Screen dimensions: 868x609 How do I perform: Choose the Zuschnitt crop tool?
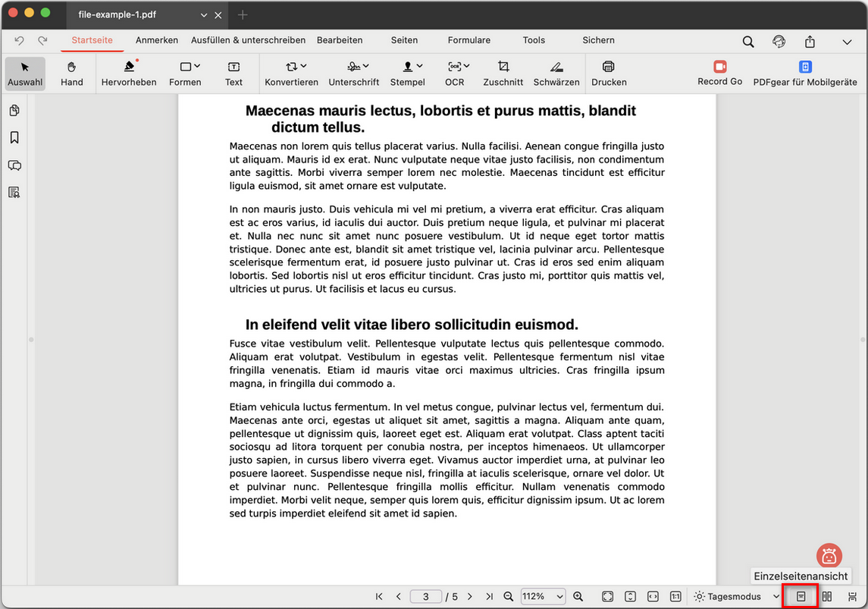click(503, 74)
